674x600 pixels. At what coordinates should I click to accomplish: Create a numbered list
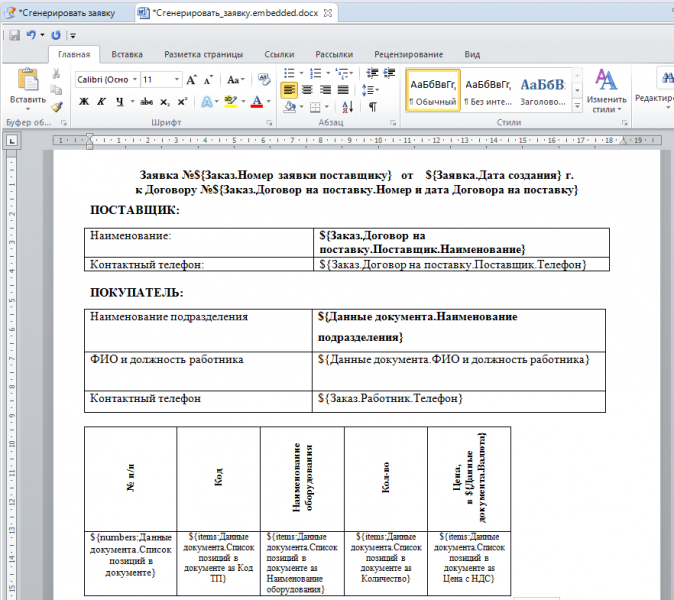(316, 73)
